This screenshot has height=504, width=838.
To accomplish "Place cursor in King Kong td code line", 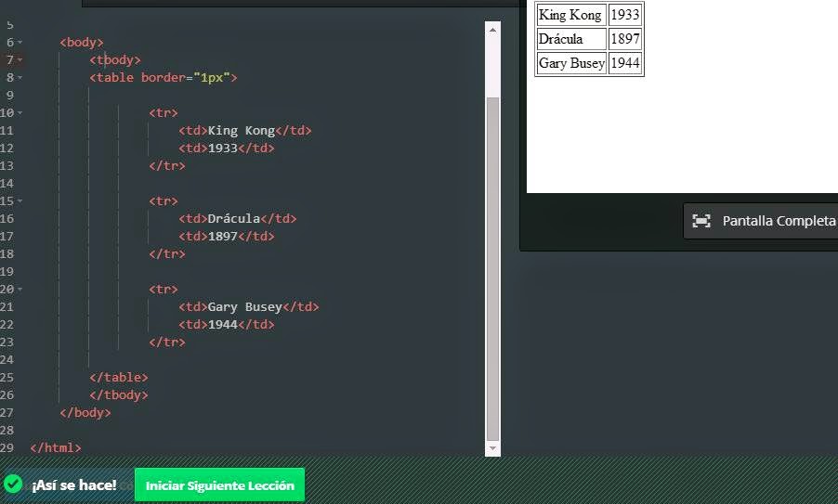I will [x=244, y=130].
